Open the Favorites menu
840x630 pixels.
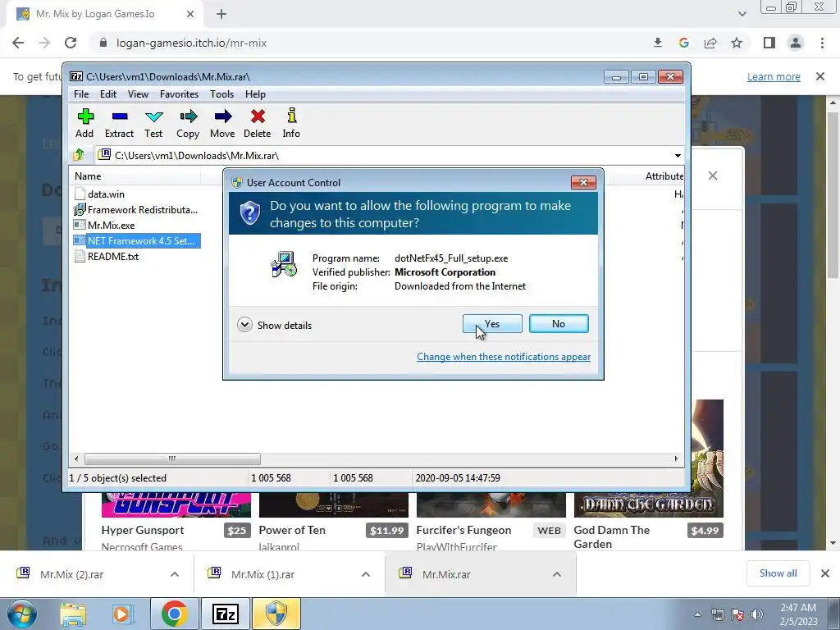click(x=179, y=94)
